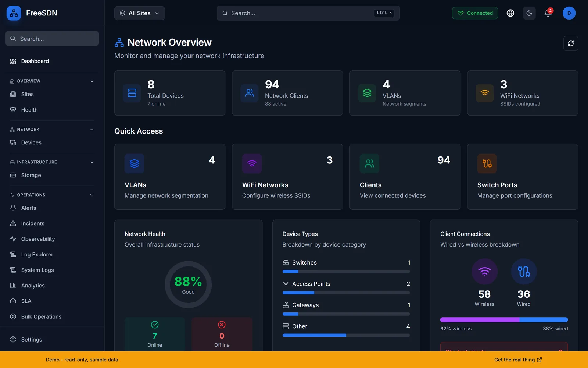Focus the top header Search box
The height and width of the screenshot is (368, 588).
click(x=308, y=13)
